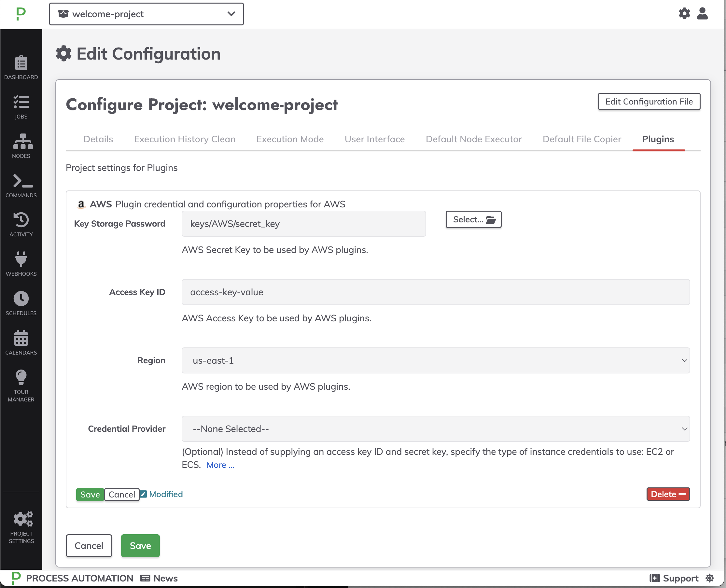Click the user profile icon
The image size is (726, 588).
tap(702, 14)
